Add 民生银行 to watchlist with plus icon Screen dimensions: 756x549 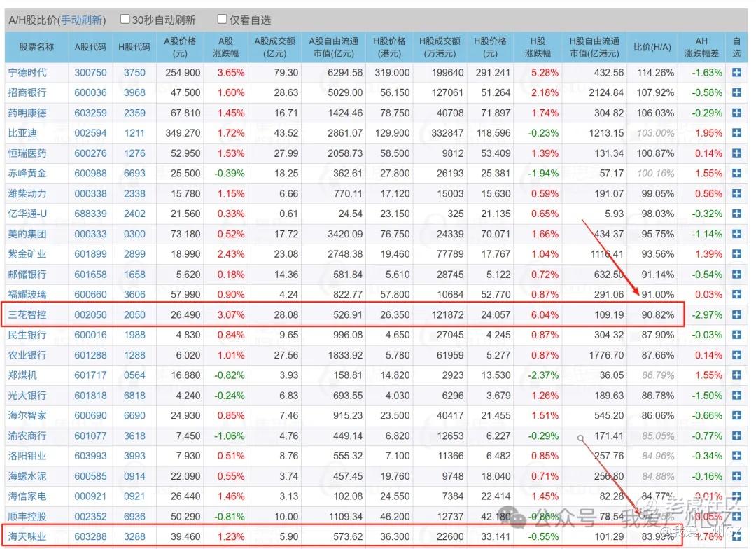point(736,335)
